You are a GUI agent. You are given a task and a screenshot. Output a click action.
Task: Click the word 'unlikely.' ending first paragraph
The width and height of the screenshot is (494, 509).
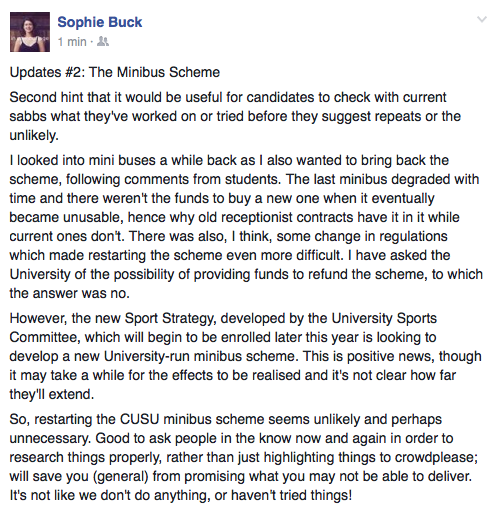[34, 135]
